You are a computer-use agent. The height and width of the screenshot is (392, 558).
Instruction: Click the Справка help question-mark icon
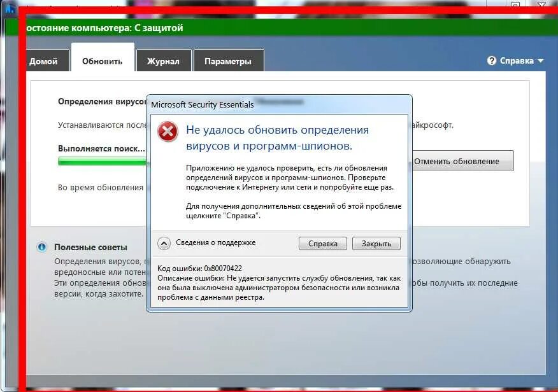click(x=492, y=60)
